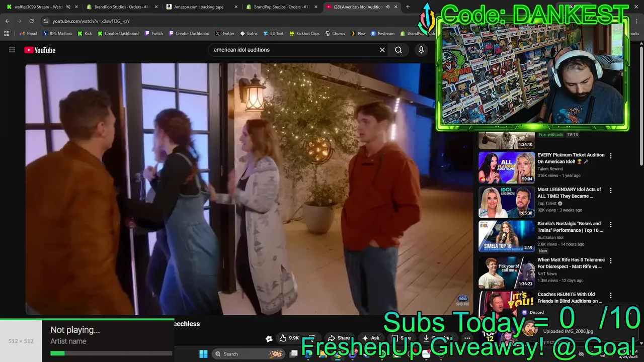Click the page vertical scrollbar

pos(641,106)
